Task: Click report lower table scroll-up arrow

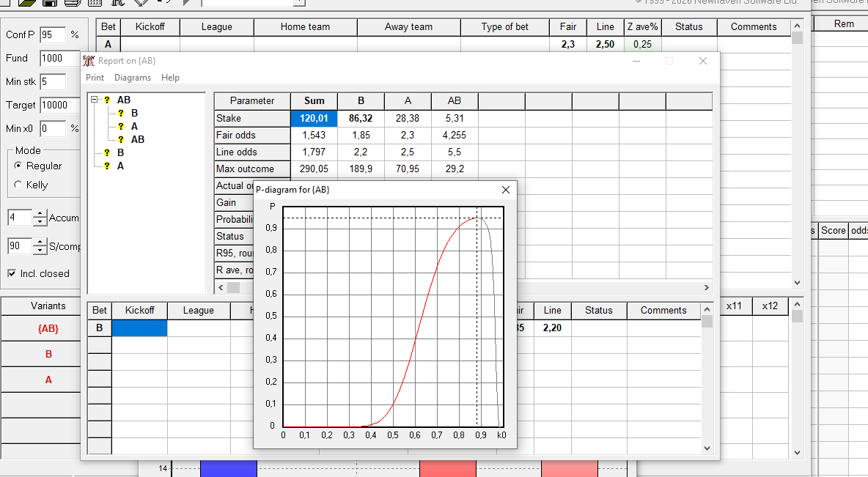Action: [707, 308]
